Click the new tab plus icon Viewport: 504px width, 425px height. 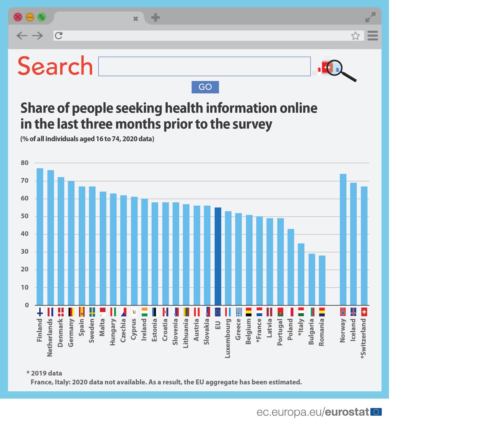coord(155,17)
